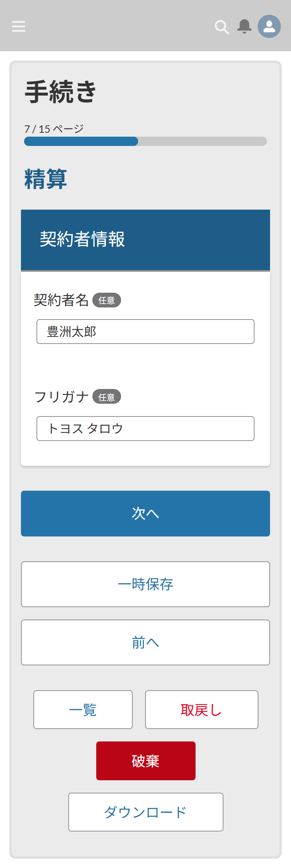Click the 任意 badge beside フリガナ

pos(107,397)
